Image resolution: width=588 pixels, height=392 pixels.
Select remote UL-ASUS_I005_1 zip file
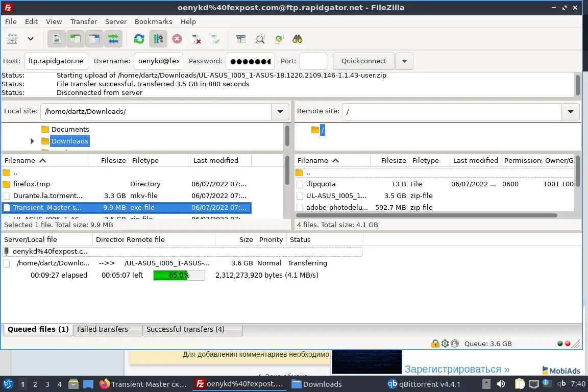[434, 195]
